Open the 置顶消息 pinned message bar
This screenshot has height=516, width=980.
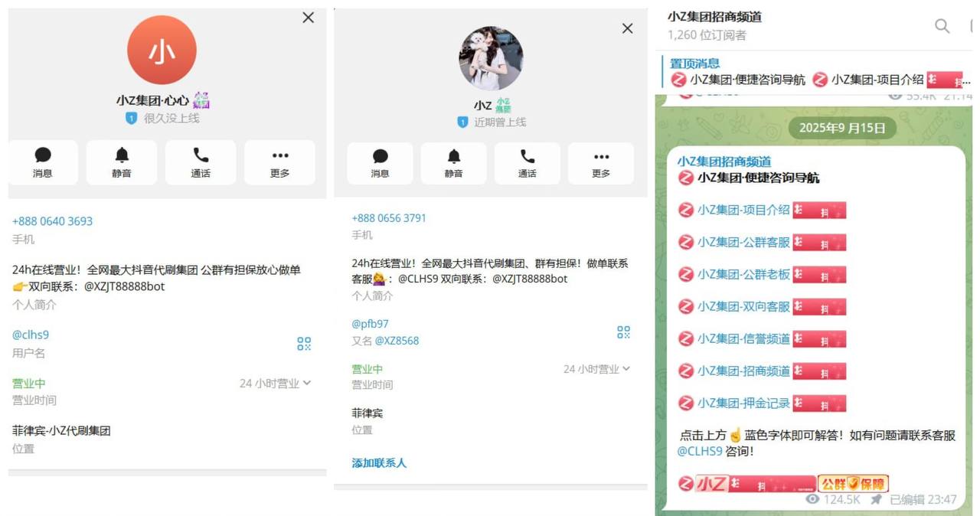click(818, 72)
